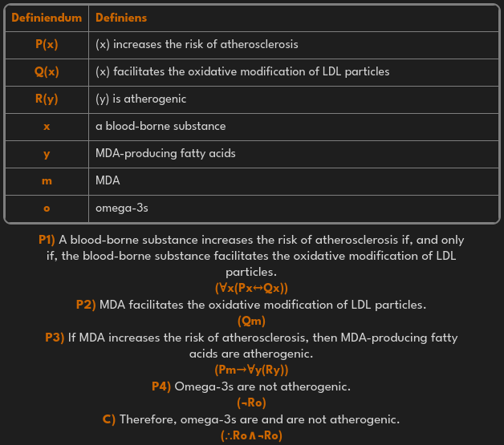
Task: Click the conclusion formula (∴Ro∧¬Ro)
Action: [x=251, y=435]
